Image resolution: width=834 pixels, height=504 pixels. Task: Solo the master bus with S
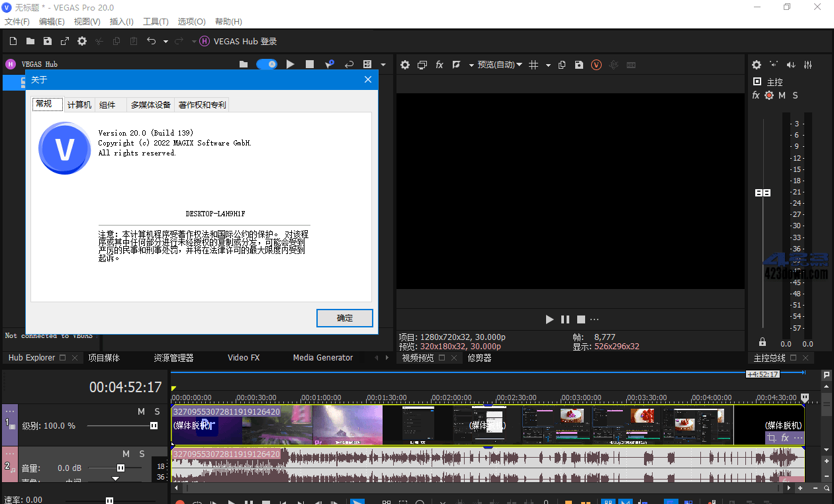[x=795, y=95]
